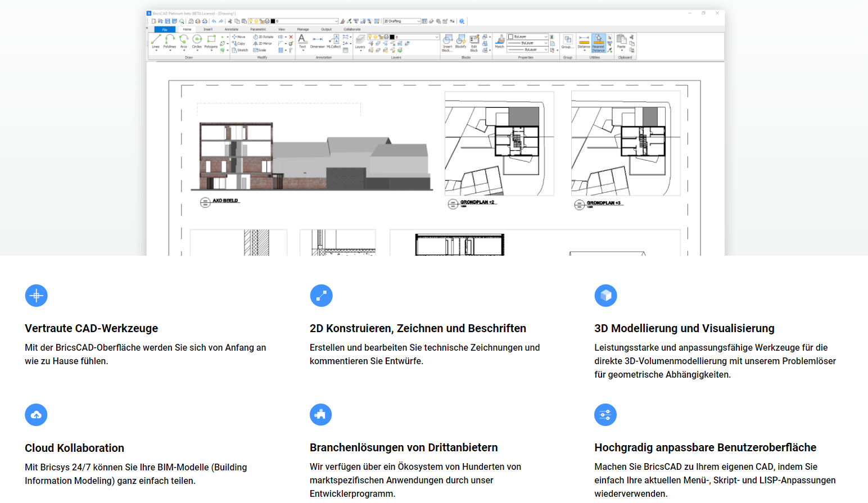Click the Scale tool
This screenshot has height=503, width=868.
point(260,50)
